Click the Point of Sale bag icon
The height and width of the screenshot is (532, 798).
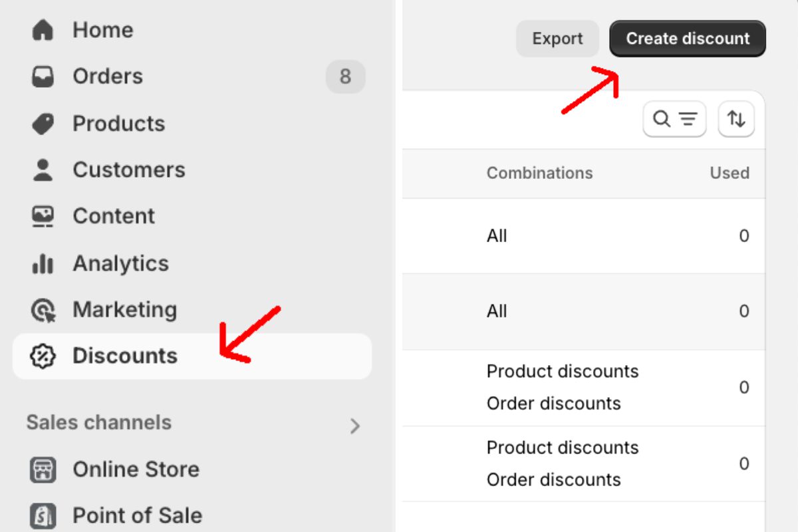[43, 515]
